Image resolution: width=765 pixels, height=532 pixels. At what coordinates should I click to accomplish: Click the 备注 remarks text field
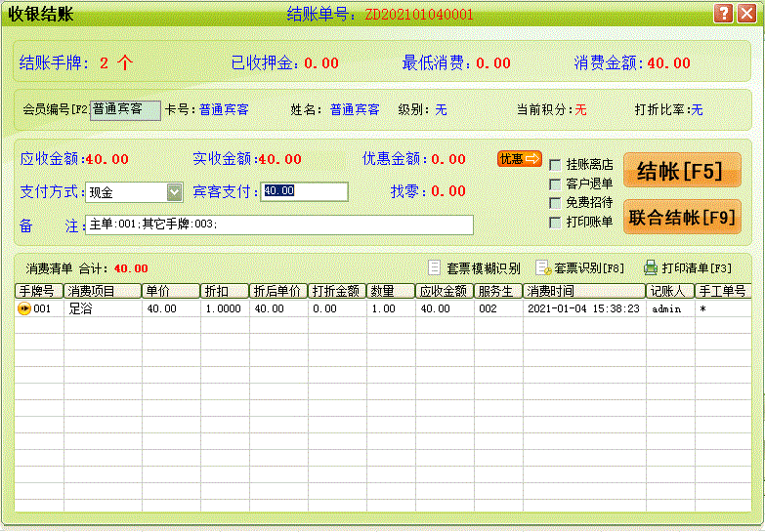(x=278, y=225)
